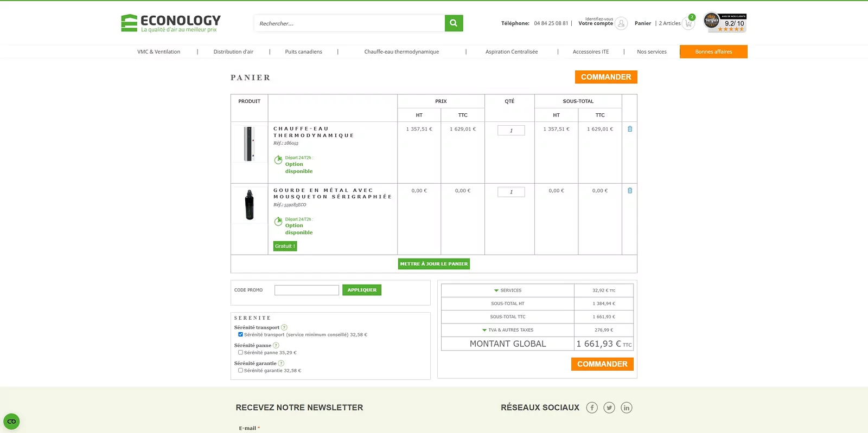868x433 pixels.
Task: Click into the Code promo input field
Action: (x=307, y=290)
